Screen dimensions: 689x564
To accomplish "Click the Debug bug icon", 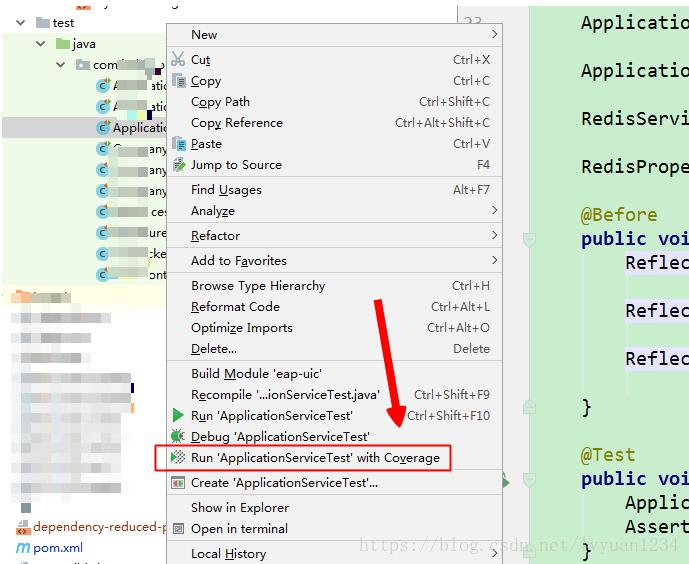I will coord(178,436).
